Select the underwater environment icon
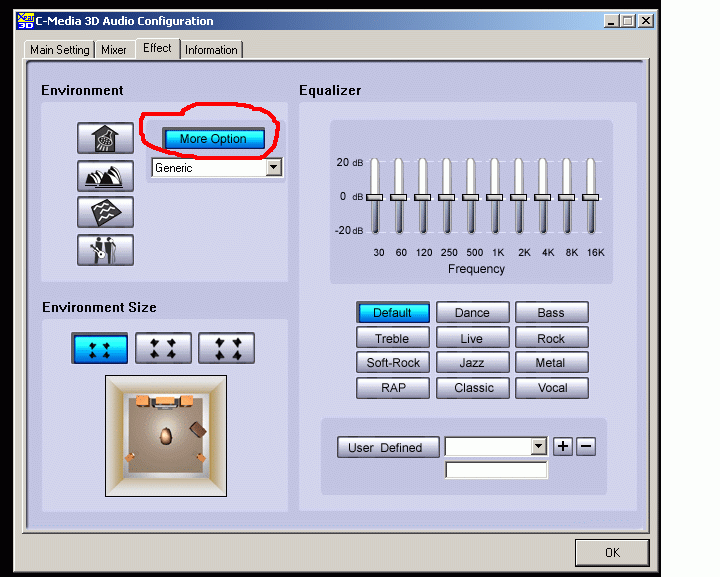Screen dimensions: 720x577 [x=105, y=212]
